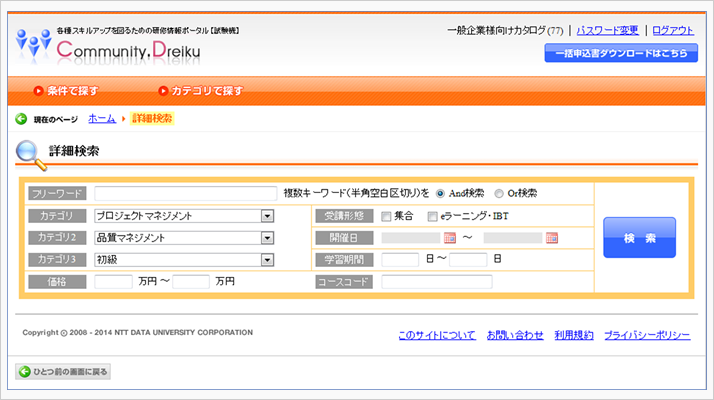Click the 学習期間 minimum days field

tap(400, 260)
